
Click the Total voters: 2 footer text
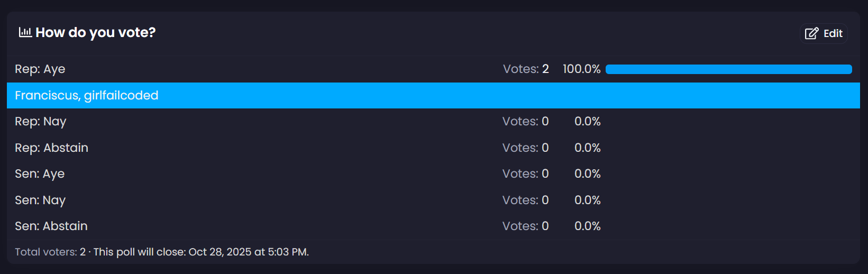tap(50, 252)
